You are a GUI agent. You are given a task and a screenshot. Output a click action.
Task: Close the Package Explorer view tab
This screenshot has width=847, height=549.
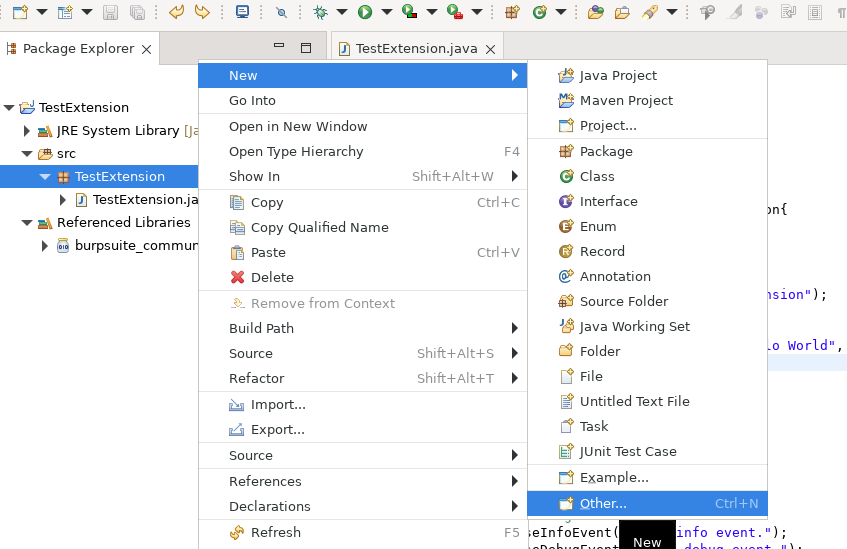click(x=146, y=49)
